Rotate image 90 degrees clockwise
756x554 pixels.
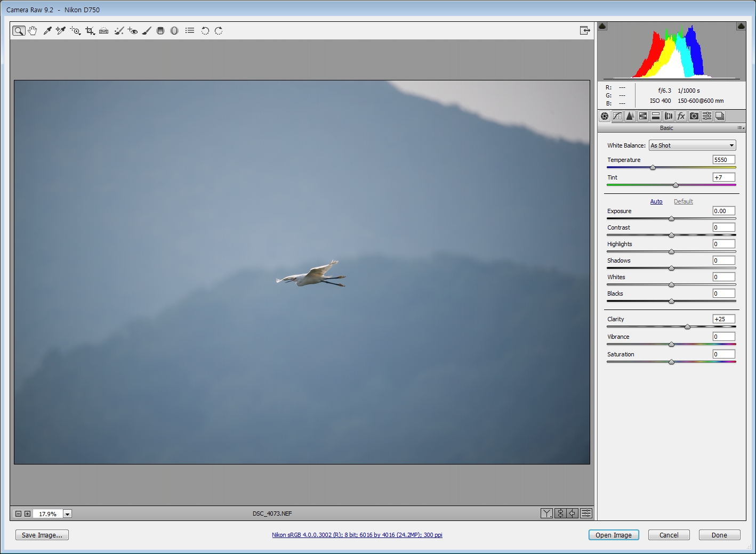click(219, 31)
